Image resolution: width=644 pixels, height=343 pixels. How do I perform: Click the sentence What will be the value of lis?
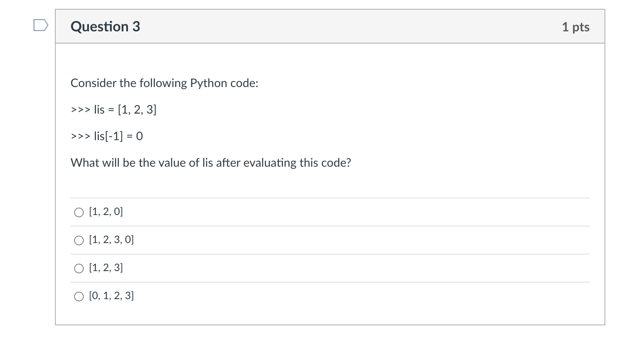click(211, 163)
